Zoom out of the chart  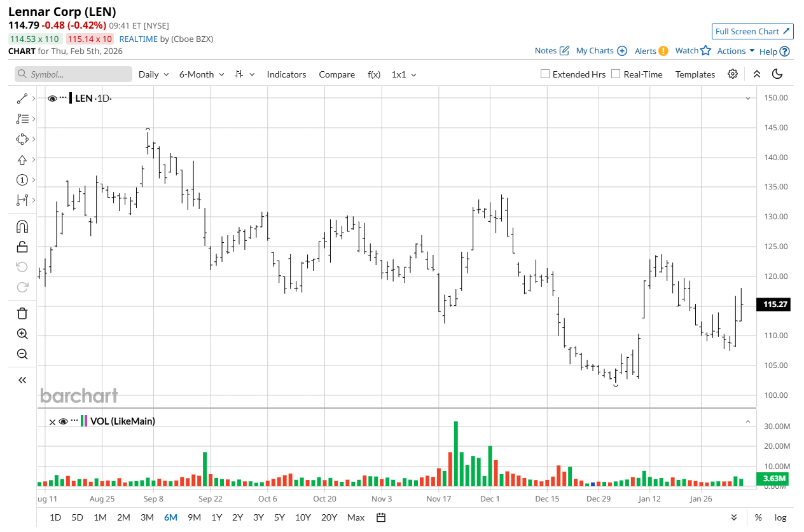[x=22, y=354]
